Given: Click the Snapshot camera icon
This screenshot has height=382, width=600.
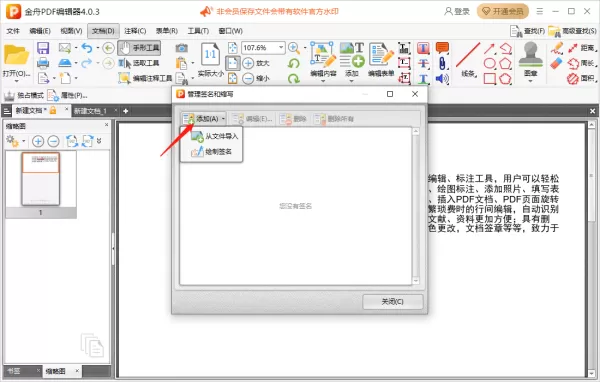Looking at the screenshot, I should [x=181, y=48].
